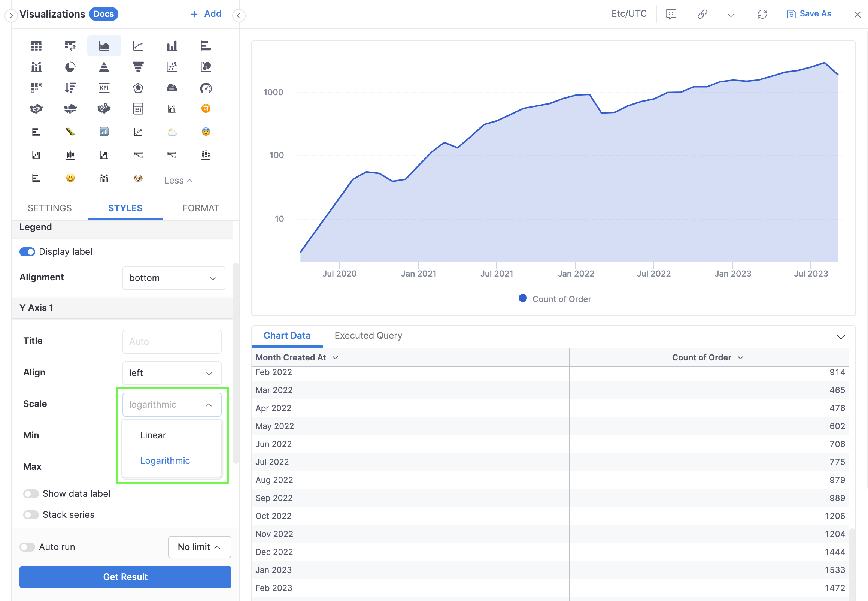Open the Month Created At column menu
Image resolution: width=868 pixels, height=601 pixels.
click(335, 357)
